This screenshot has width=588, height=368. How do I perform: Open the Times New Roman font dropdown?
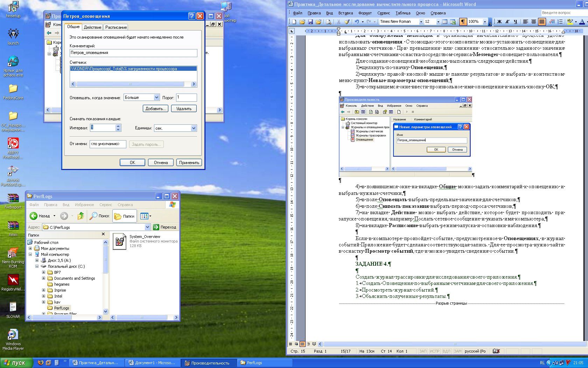421,22
